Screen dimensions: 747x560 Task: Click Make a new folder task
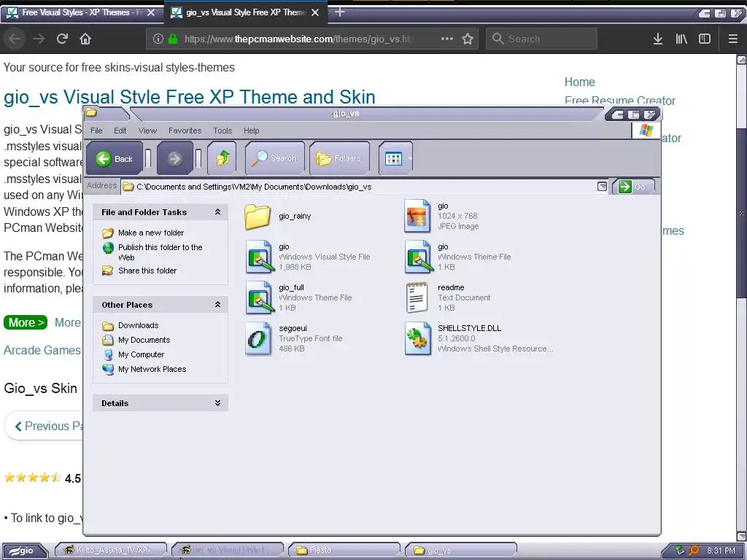pyautogui.click(x=150, y=233)
